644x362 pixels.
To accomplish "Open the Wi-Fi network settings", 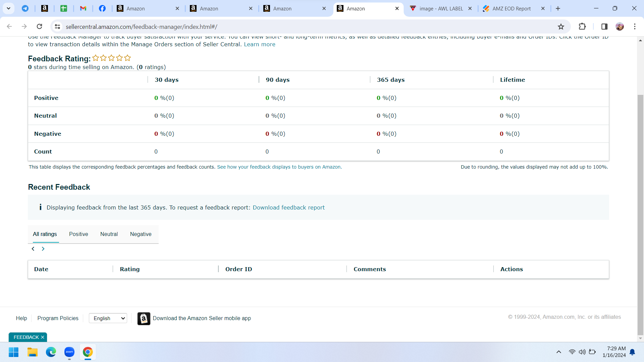I will click(572, 352).
